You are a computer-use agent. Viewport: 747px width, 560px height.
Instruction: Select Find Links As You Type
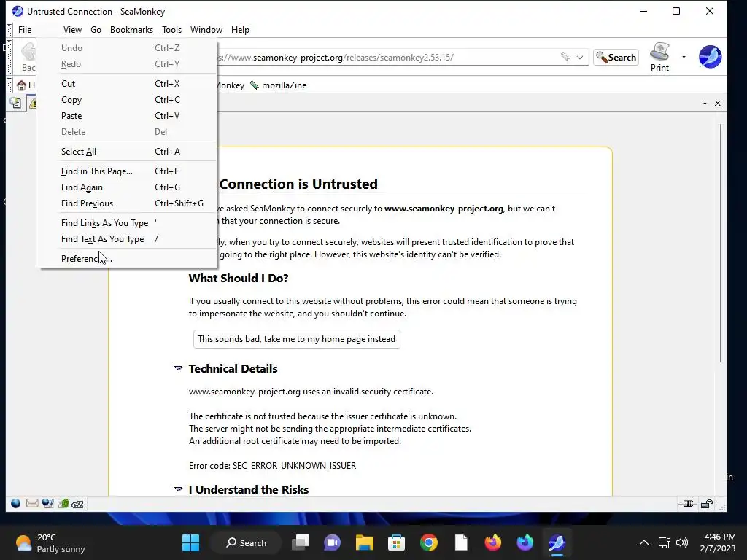click(x=128, y=223)
